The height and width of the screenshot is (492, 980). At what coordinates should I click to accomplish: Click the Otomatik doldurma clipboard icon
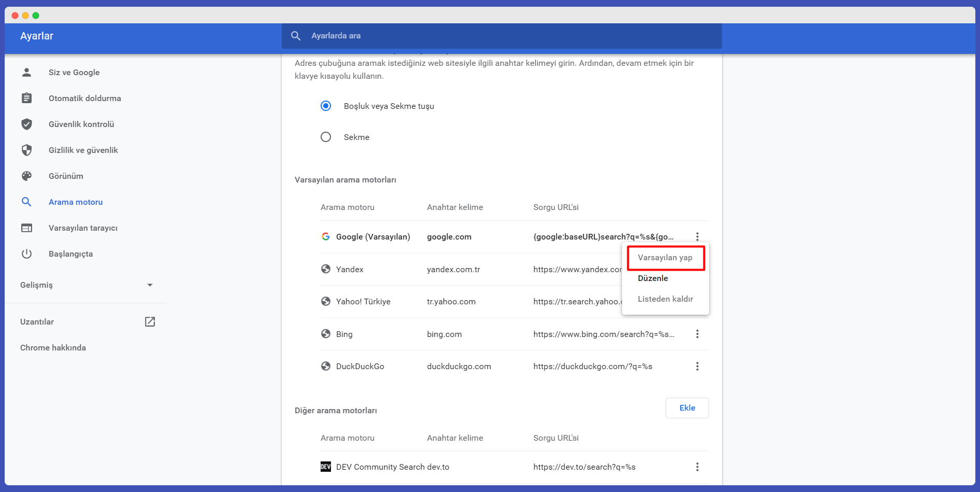26,98
